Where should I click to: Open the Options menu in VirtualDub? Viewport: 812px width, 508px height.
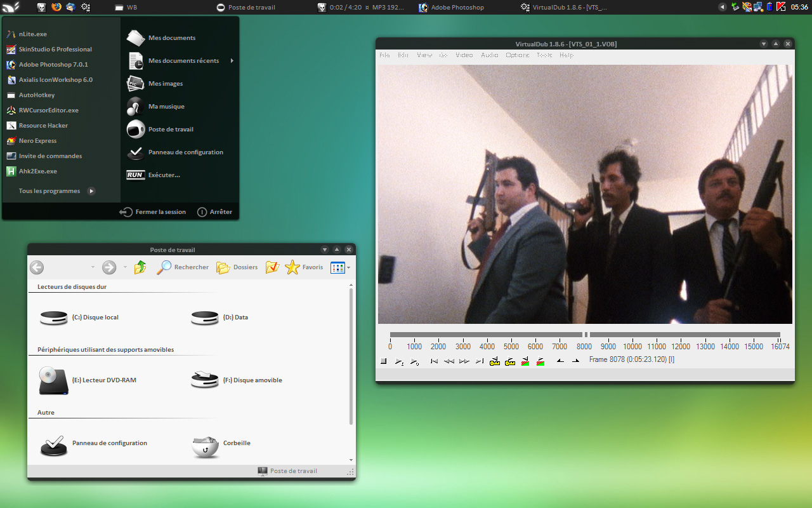coord(518,55)
